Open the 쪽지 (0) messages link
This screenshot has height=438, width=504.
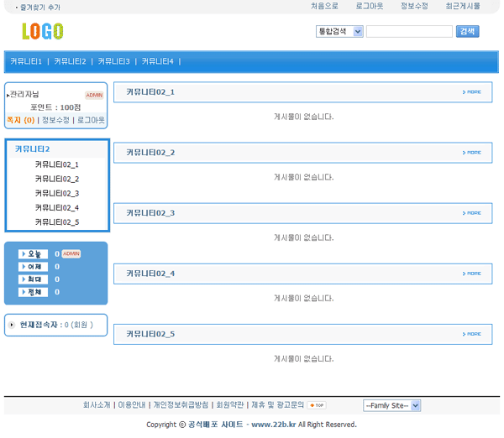[x=20, y=120]
